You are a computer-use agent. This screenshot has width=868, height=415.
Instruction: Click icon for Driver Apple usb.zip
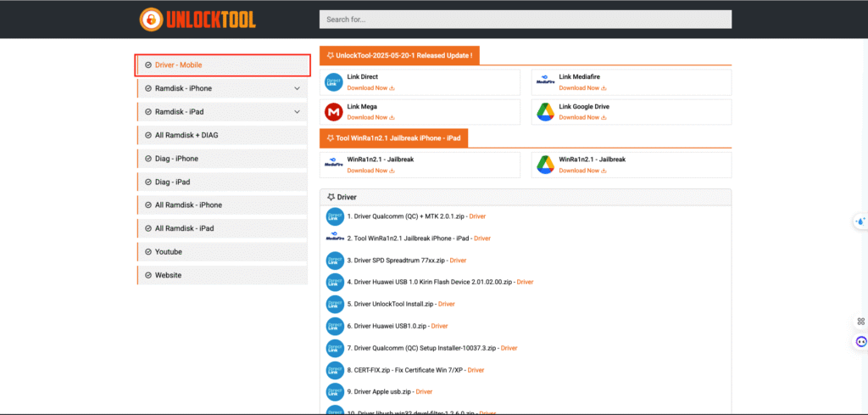tap(335, 392)
